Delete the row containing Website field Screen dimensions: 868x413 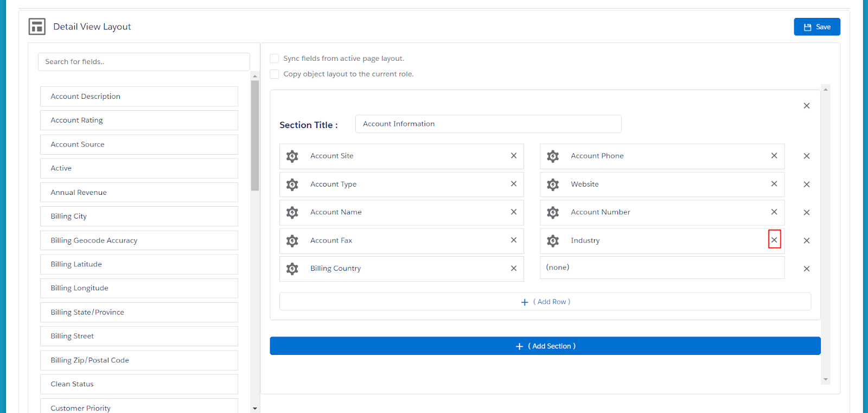(807, 185)
